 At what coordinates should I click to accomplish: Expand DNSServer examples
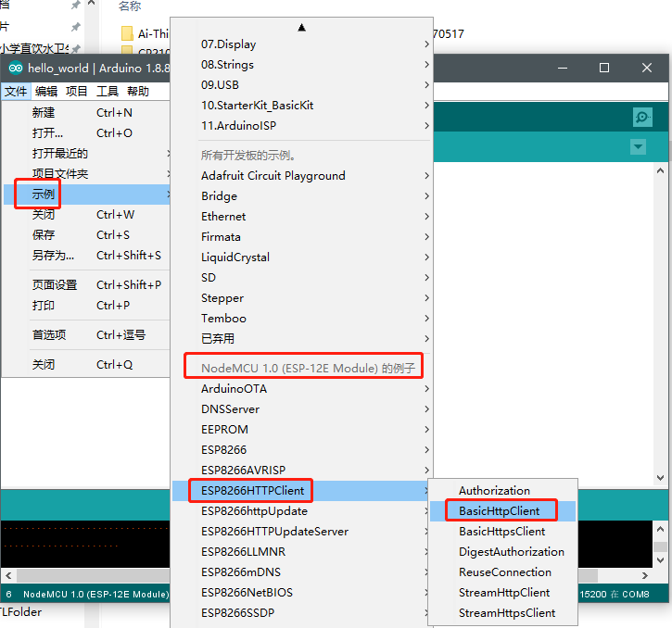pos(302,409)
